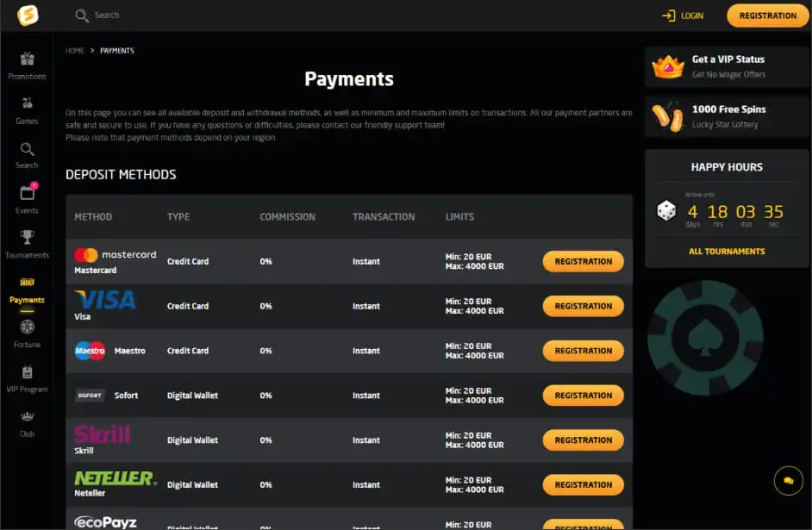Image resolution: width=812 pixels, height=530 pixels.
Task: Open 1000 Free Spins lottery banner
Action: 727,116
